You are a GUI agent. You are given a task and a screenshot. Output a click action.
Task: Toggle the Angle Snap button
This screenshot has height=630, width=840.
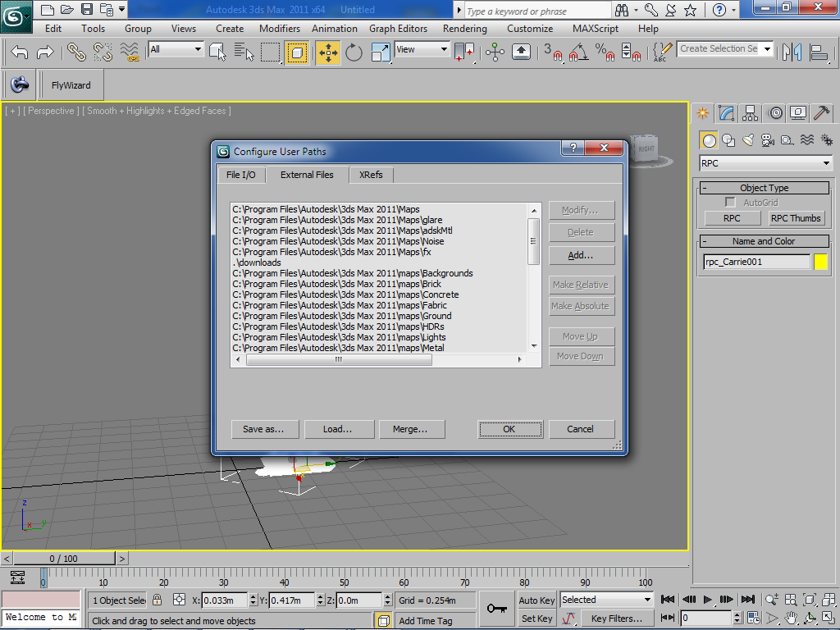point(579,52)
